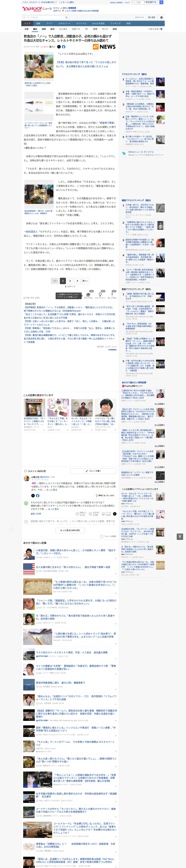
Task: Select the エキスパート tab
Action: (x=64, y=24)
